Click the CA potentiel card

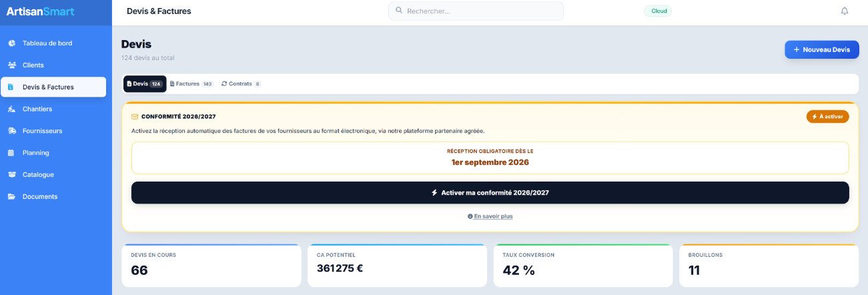pos(397,266)
